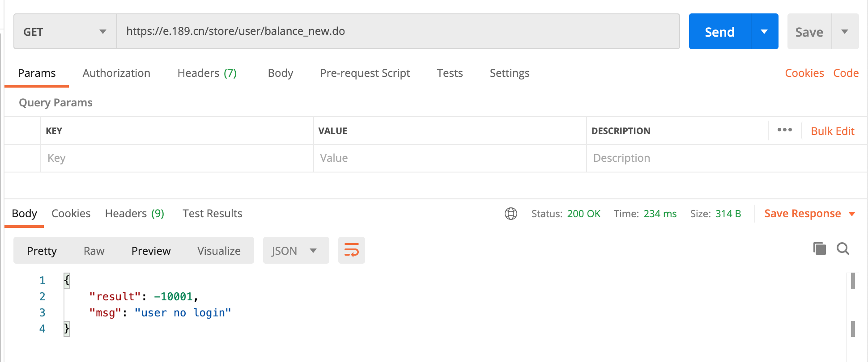Viewport: 868px width, 362px height.
Task: Open the Cookies link
Action: tap(804, 73)
